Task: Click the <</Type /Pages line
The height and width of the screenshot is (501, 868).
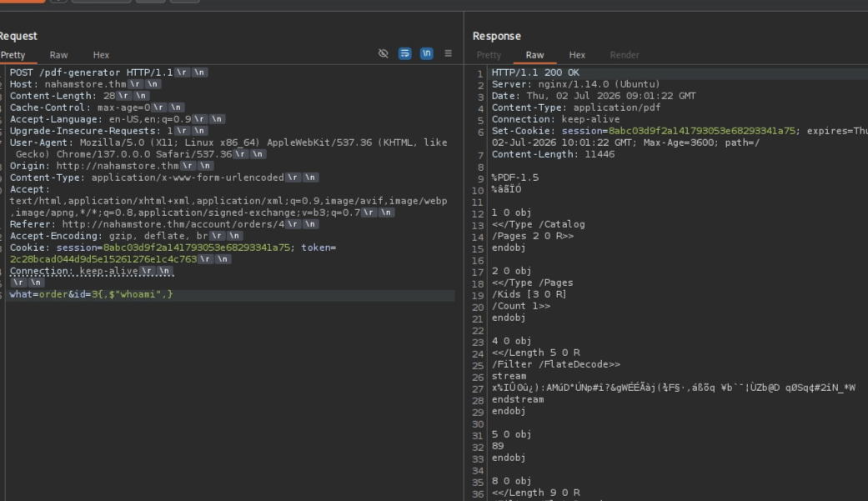Action: pos(533,283)
